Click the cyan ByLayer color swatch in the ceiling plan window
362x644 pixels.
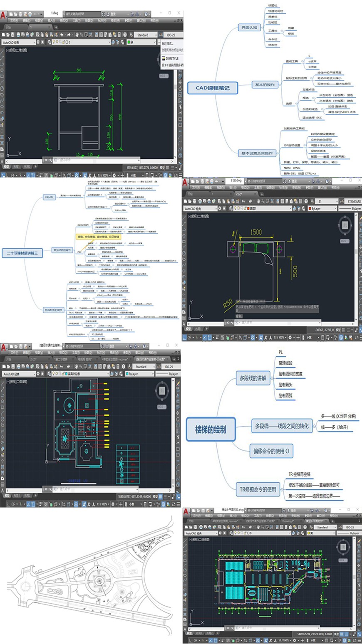(x=127, y=374)
